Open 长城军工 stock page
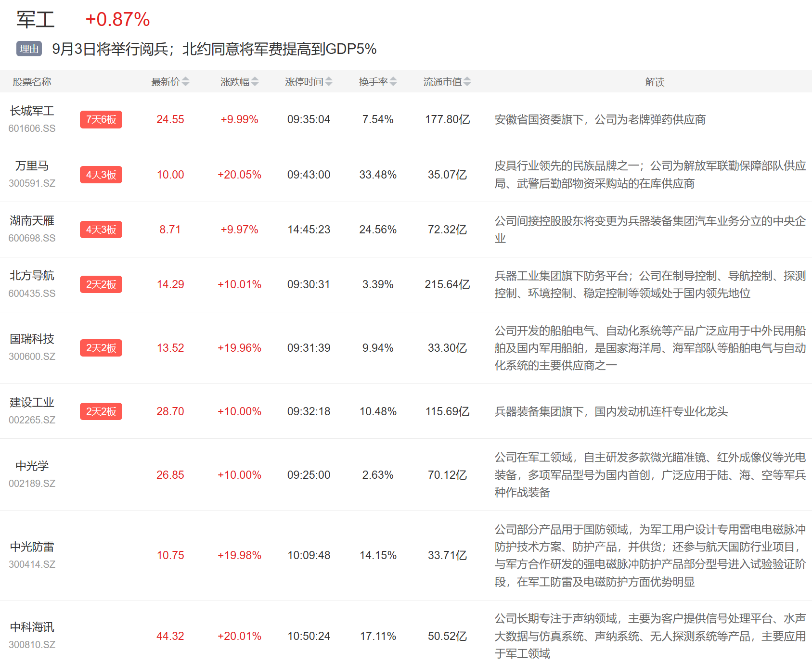 pyautogui.click(x=32, y=111)
